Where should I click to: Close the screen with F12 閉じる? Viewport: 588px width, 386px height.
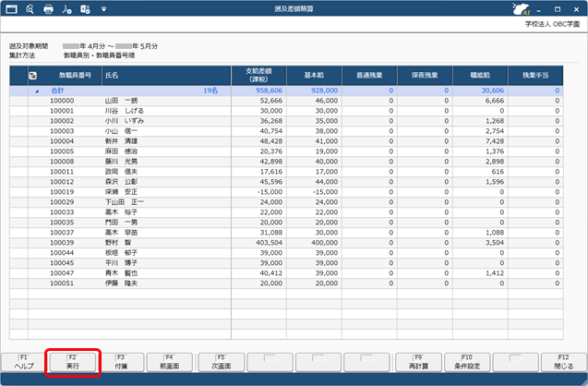pos(564,362)
